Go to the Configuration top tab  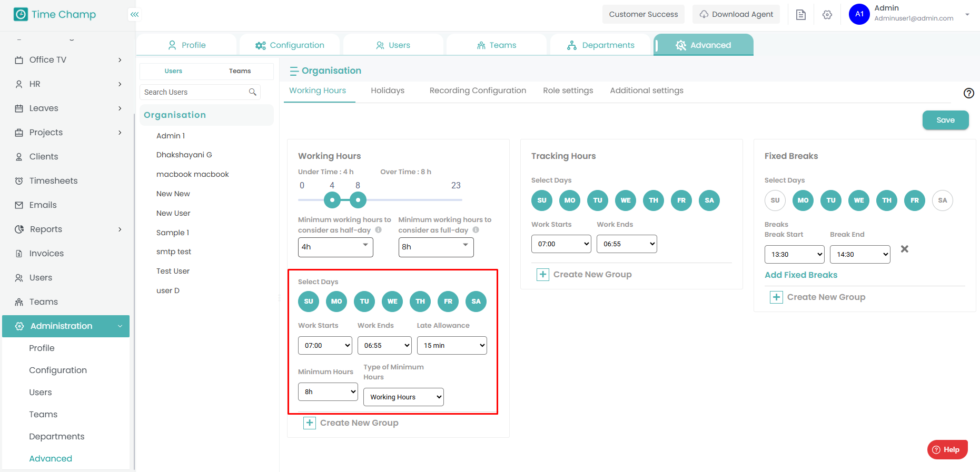(290, 45)
